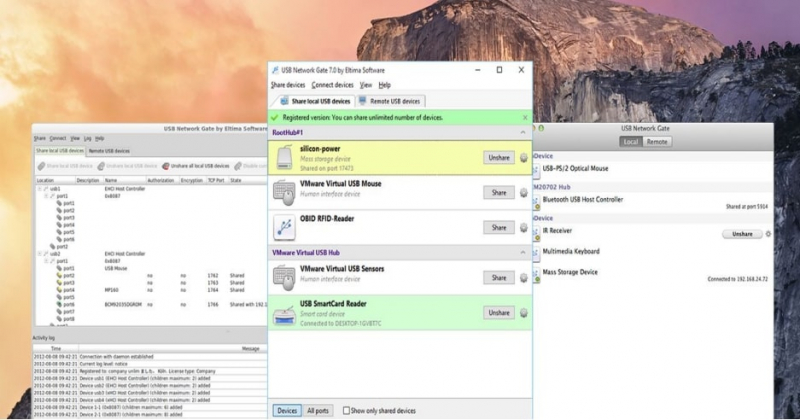Switch to Local segment in Mac window
Screen dimensions: 800x420
(x=631, y=142)
